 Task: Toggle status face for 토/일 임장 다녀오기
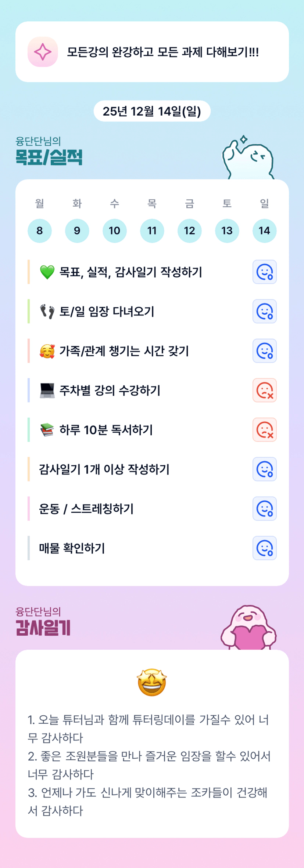click(x=264, y=312)
